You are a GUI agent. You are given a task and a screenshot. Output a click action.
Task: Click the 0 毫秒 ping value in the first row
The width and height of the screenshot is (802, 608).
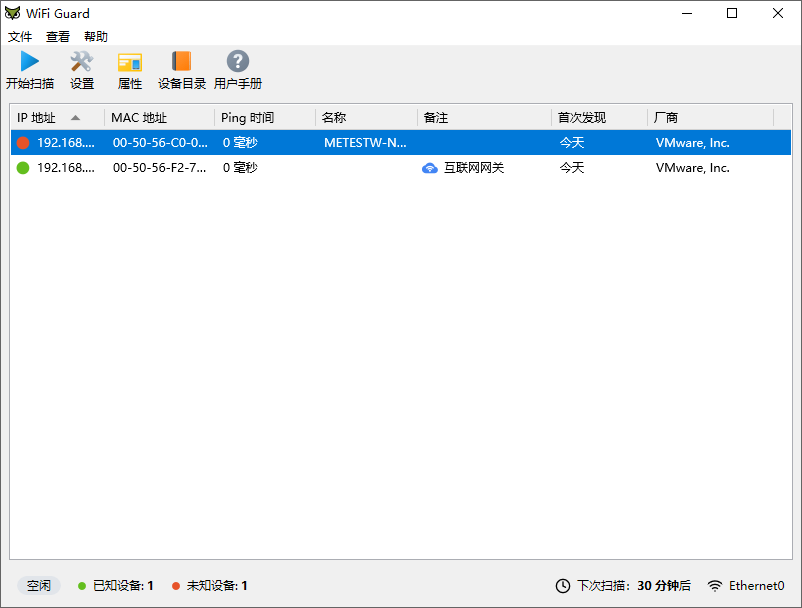(x=240, y=143)
